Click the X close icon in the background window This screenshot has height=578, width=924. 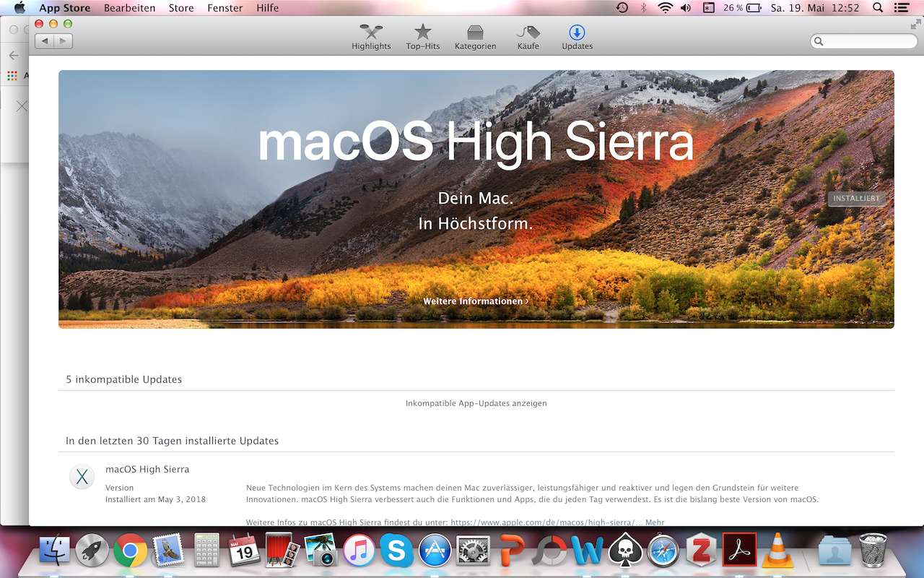22,106
